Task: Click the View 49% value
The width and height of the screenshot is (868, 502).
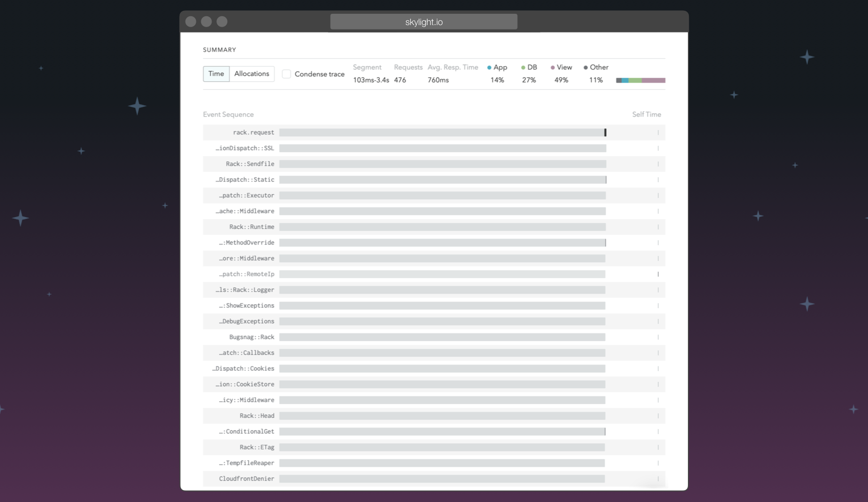Action: point(561,80)
